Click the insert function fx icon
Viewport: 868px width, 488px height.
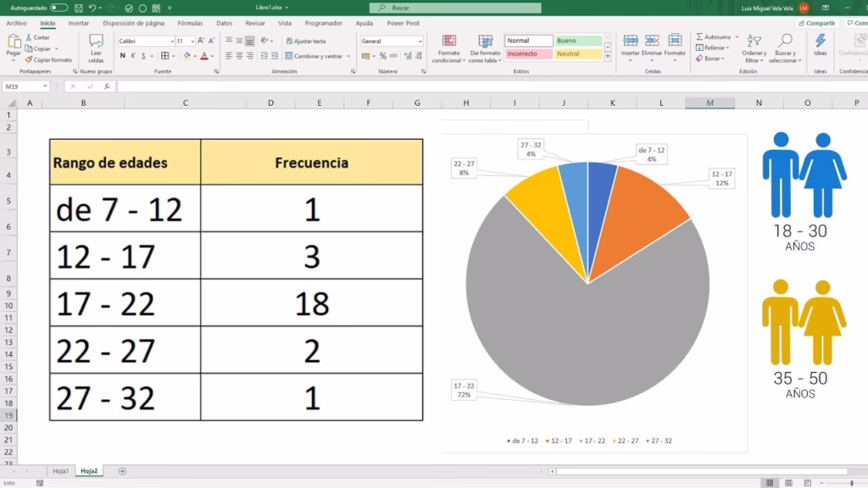[107, 86]
